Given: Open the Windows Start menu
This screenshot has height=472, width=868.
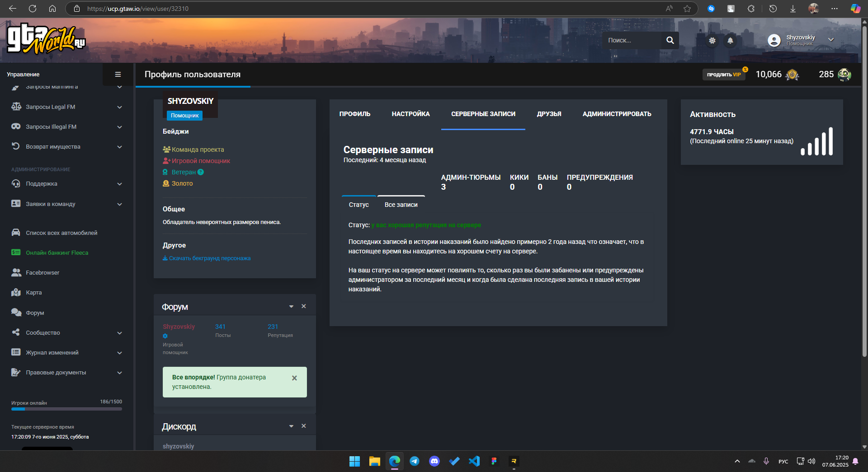Looking at the screenshot, I should [355, 461].
